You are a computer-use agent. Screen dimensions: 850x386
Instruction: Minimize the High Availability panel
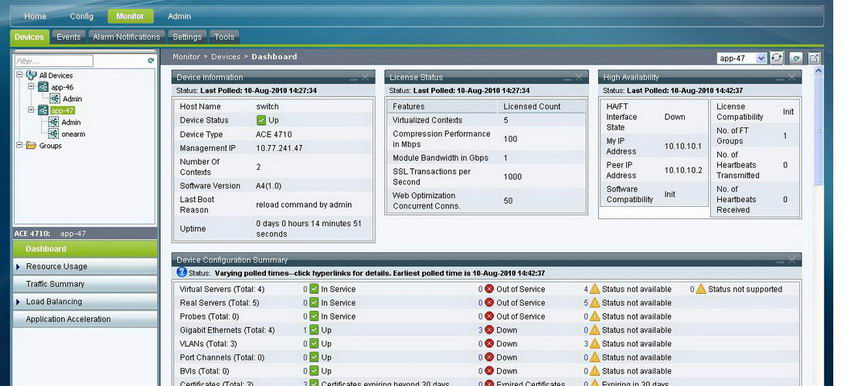click(781, 78)
